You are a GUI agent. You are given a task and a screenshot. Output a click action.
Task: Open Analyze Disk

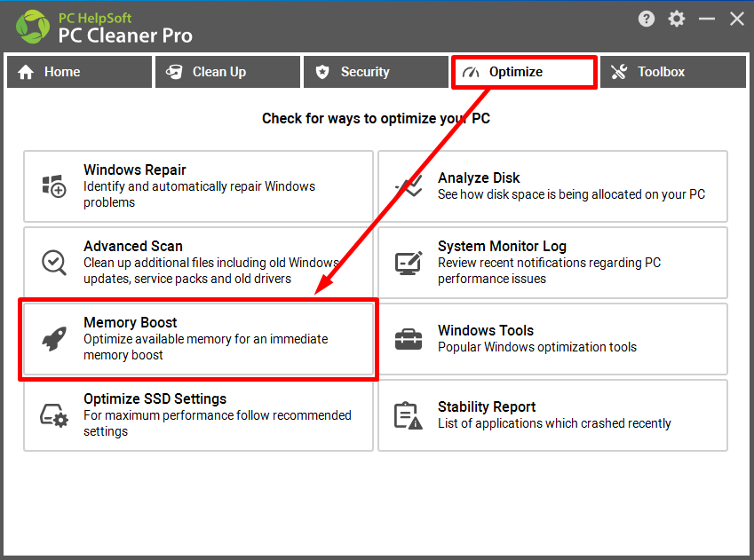[x=552, y=186]
